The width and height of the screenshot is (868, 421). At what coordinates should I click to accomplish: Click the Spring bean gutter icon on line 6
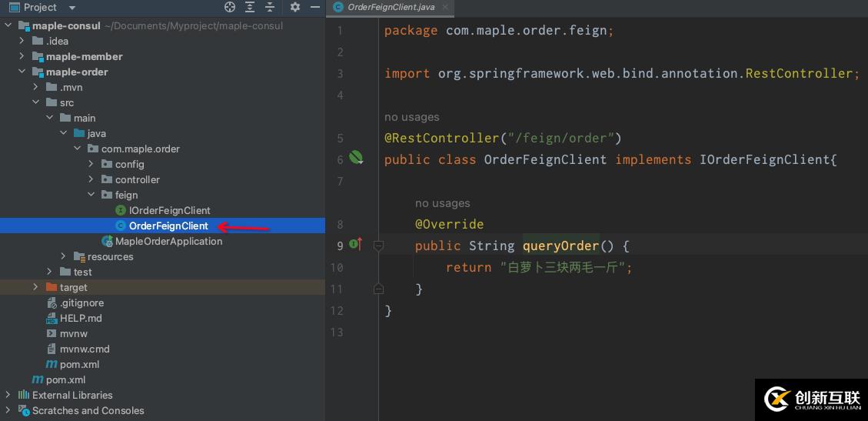pyautogui.click(x=356, y=158)
